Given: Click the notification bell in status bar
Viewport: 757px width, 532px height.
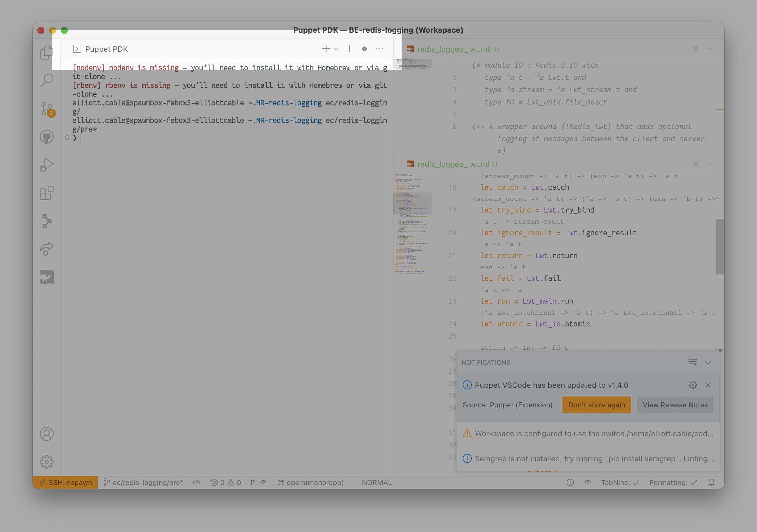Looking at the screenshot, I should pos(711,483).
